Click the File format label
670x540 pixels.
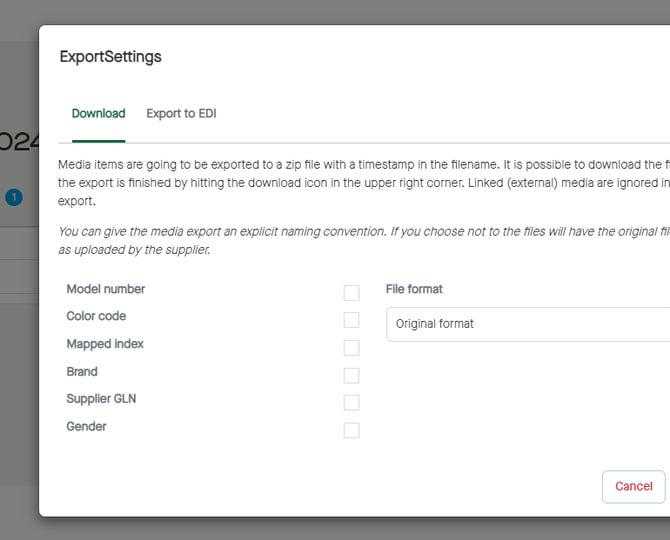[x=414, y=289]
